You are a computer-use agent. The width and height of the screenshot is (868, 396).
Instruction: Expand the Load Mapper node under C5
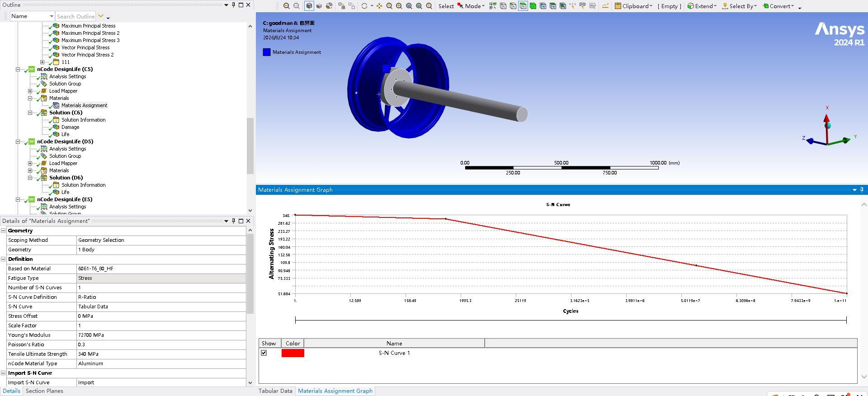(x=30, y=91)
